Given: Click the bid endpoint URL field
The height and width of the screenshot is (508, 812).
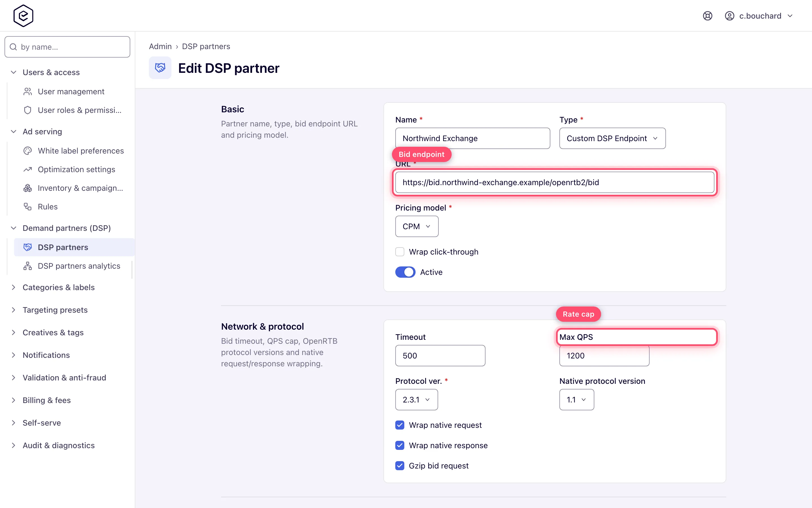Looking at the screenshot, I should coord(555,182).
